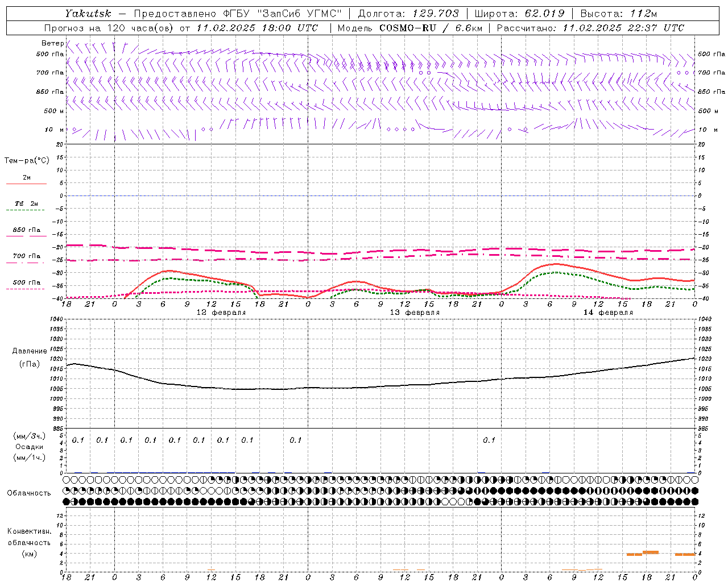Click the Ветер wind panel label
The width and height of the screenshot is (728, 582).
pyautogui.click(x=53, y=43)
